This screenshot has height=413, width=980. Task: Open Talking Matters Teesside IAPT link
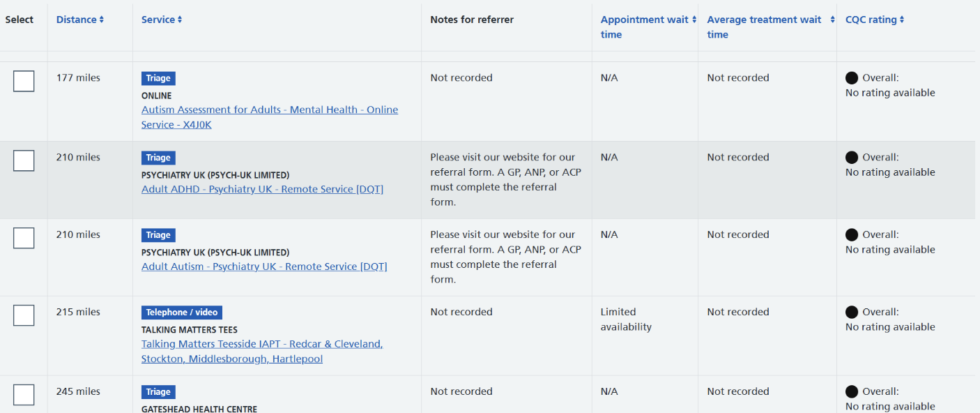(262, 352)
